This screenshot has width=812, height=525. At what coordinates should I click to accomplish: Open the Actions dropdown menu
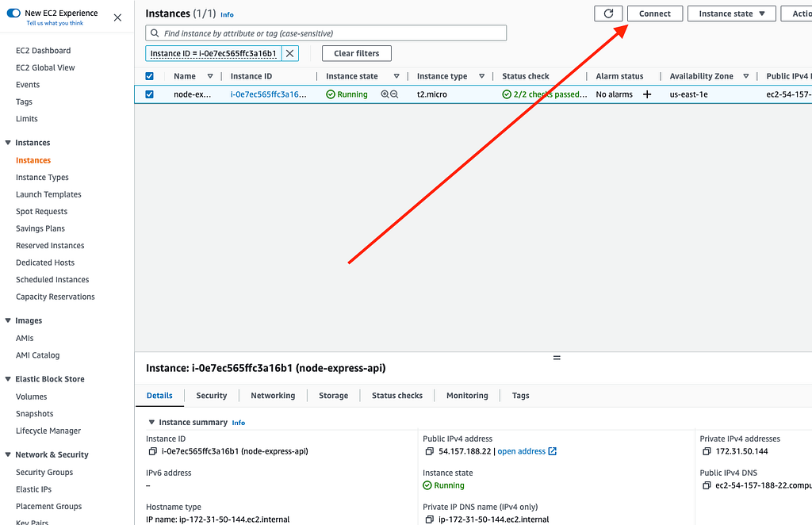click(x=802, y=13)
